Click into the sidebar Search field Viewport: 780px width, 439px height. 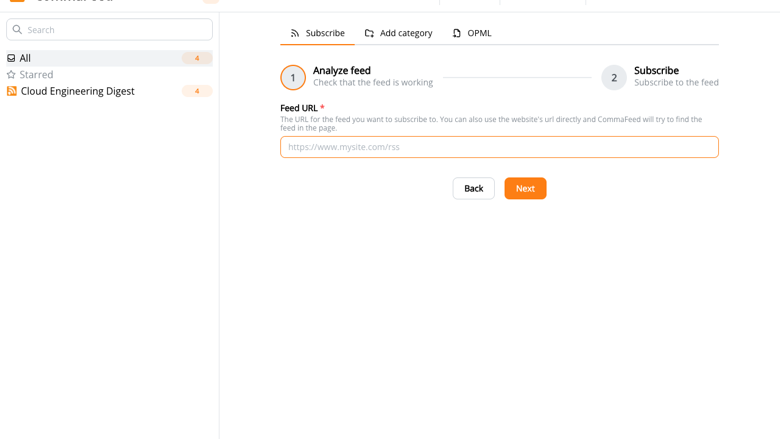pyautogui.click(x=109, y=29)
